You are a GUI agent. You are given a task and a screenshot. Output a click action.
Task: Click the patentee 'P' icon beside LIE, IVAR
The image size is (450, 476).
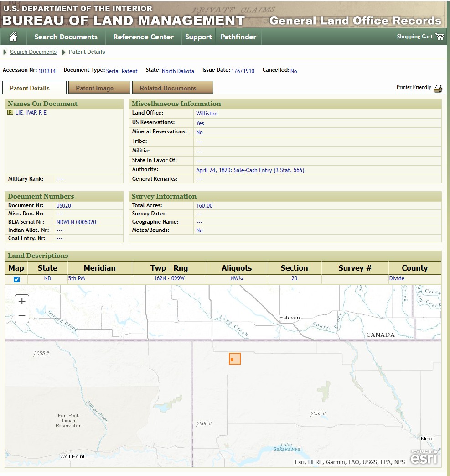pos(10,112)
